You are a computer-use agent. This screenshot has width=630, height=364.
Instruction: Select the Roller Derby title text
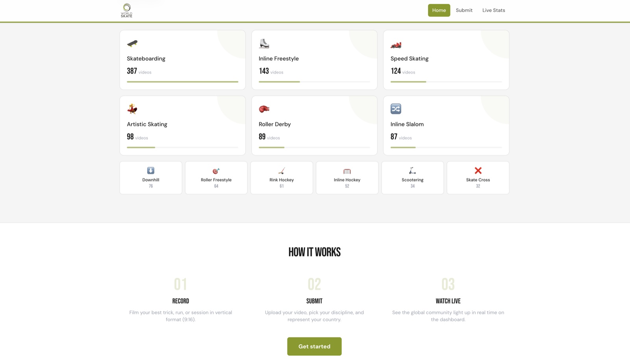[275, 124]
